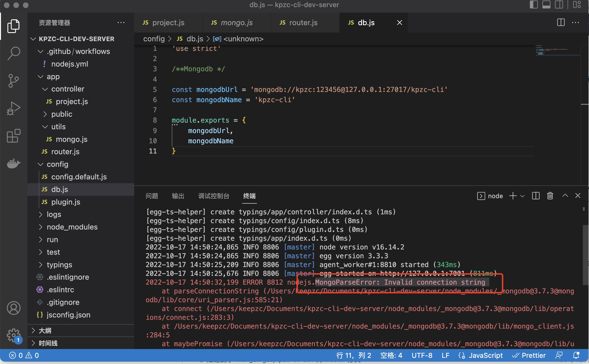Open the Search view in activity bar
This screenshot has height=364, width=589.
point(14,53)
